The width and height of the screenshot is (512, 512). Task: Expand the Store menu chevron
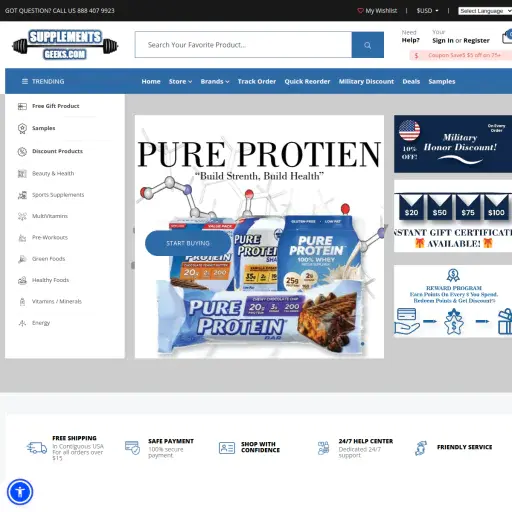point(190,82)
